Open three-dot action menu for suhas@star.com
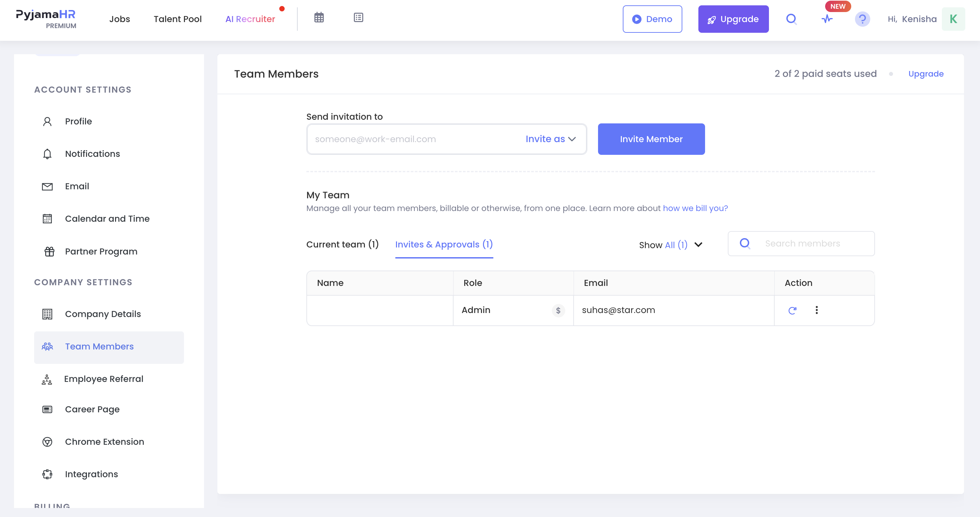 click(x=816, y=310)
